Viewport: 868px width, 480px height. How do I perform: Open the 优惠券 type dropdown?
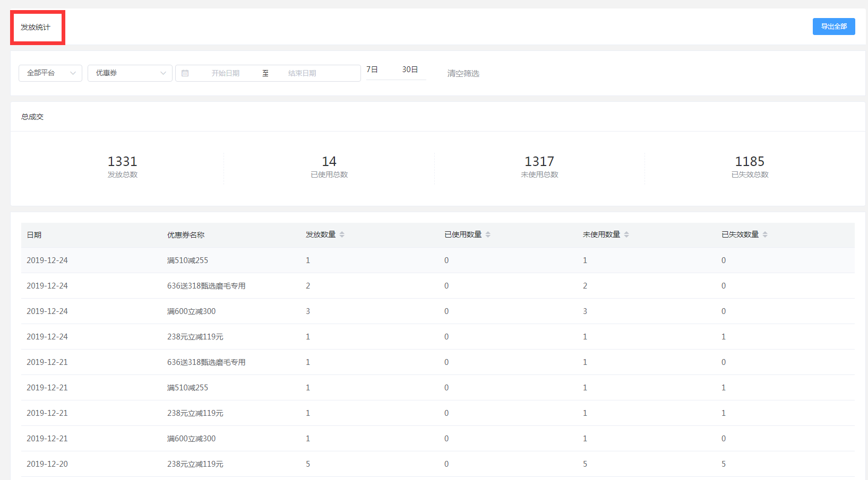point(130,73)
